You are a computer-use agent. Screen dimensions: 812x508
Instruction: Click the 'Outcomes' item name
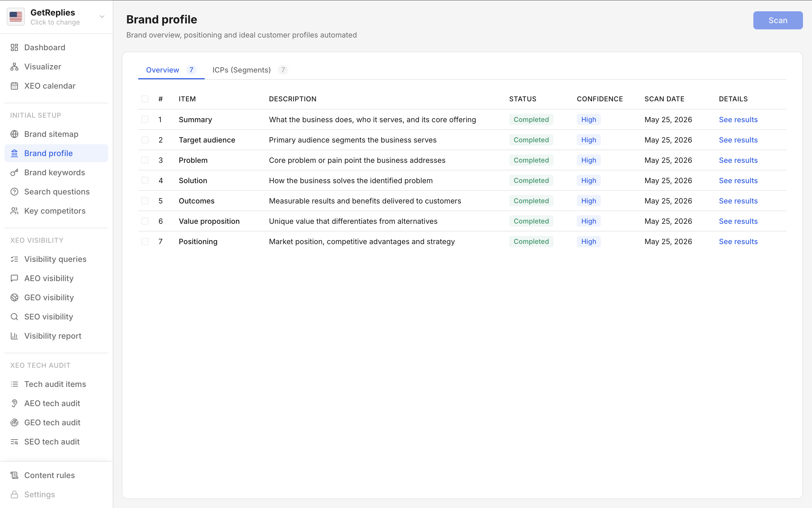(x=197, y=201)
